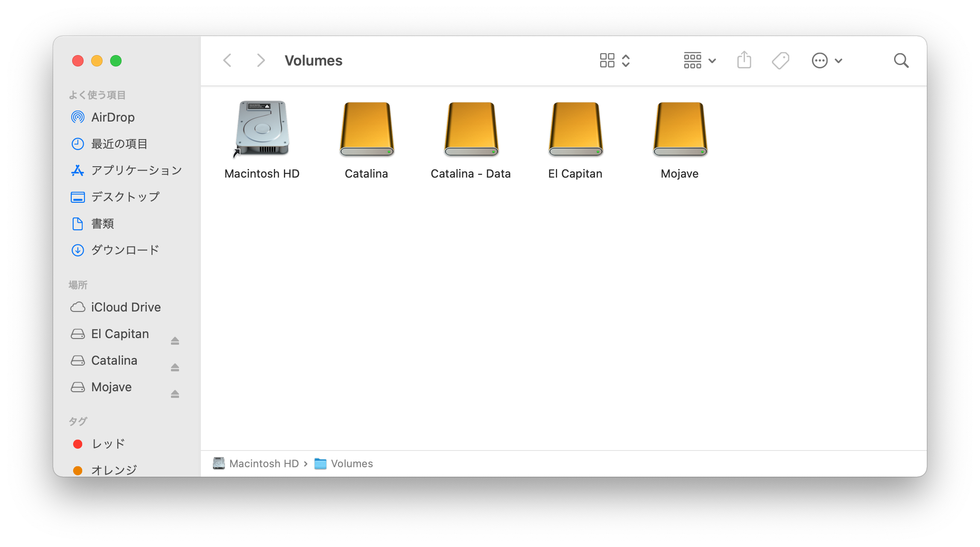
Task: Open the icon view switcher dropdown
Action: coord(614,60)
